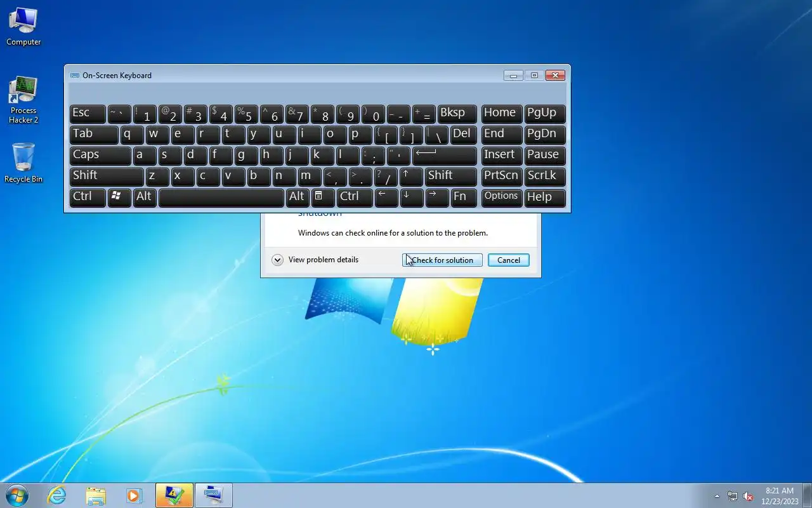
Task: Toggle the left Shift key
Action: 107,177
